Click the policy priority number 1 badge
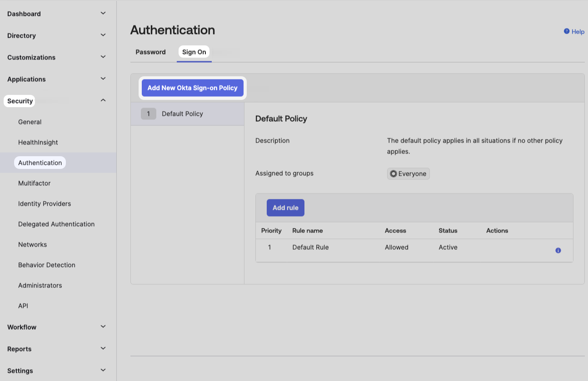This screenshot has height=381, width=588. pos(148,114)
